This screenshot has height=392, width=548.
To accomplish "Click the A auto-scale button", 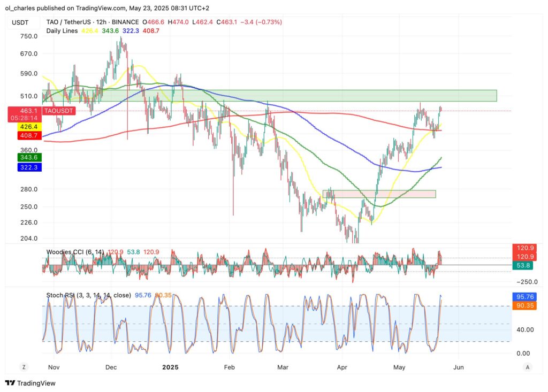I will point(528,367).
